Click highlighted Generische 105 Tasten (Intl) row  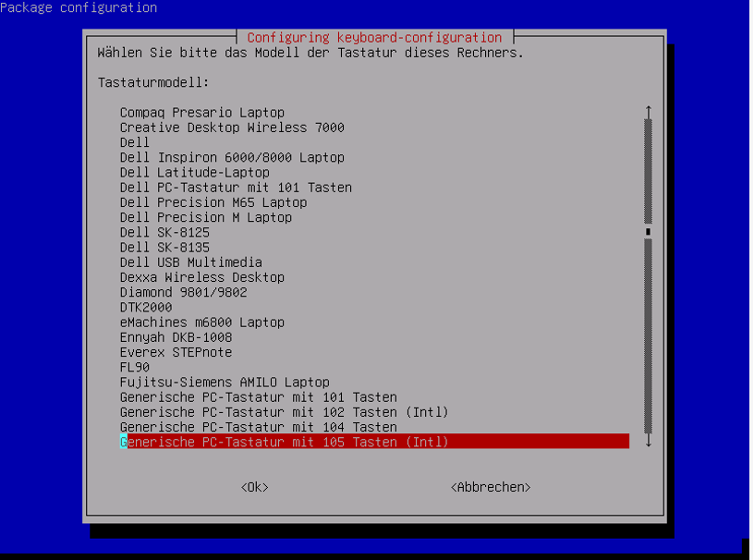[x=374, y=442]
